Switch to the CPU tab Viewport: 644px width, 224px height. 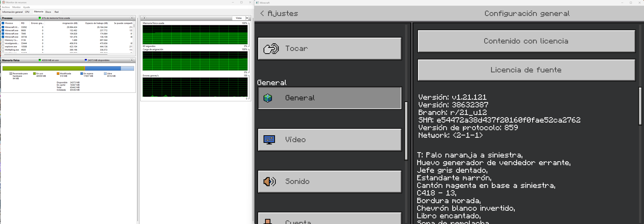[x=27, y=12]
